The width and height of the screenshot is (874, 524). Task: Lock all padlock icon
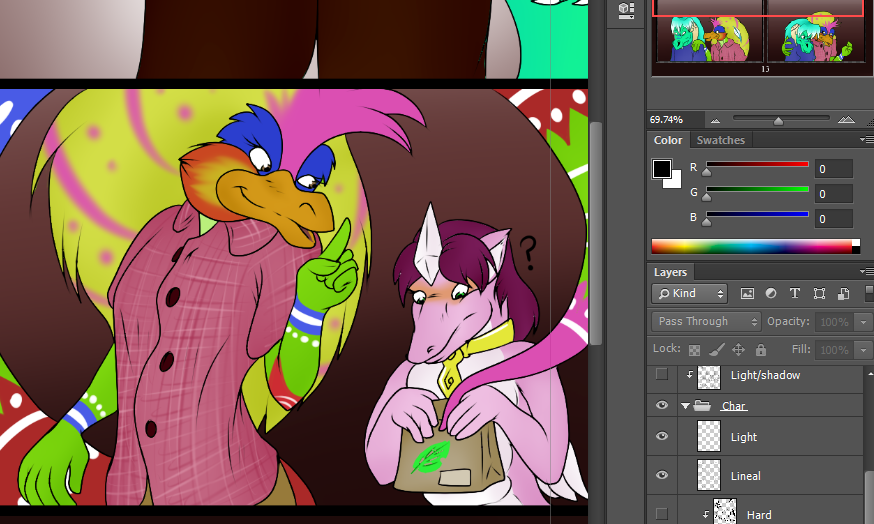pyautogui.click(x=760, y=350)
